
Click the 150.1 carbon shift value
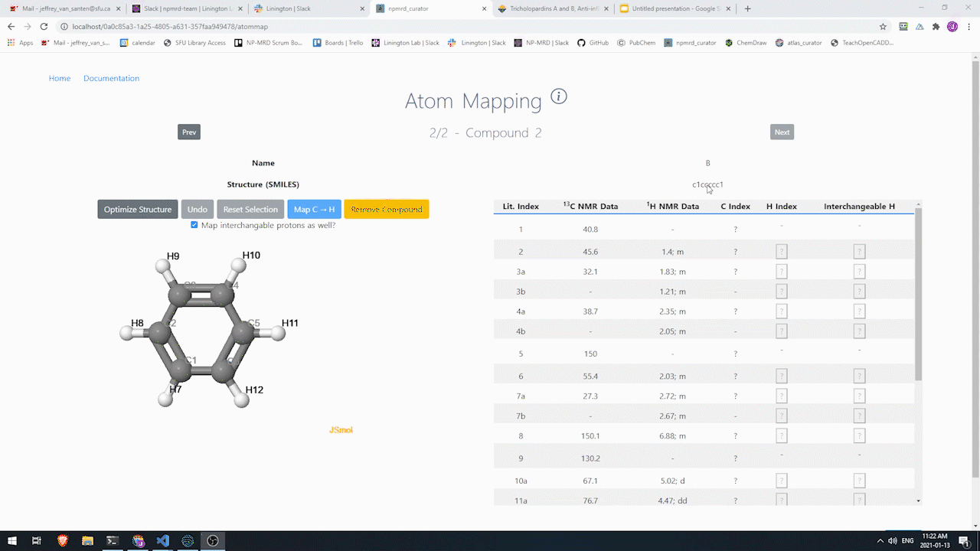pos(590,435)
